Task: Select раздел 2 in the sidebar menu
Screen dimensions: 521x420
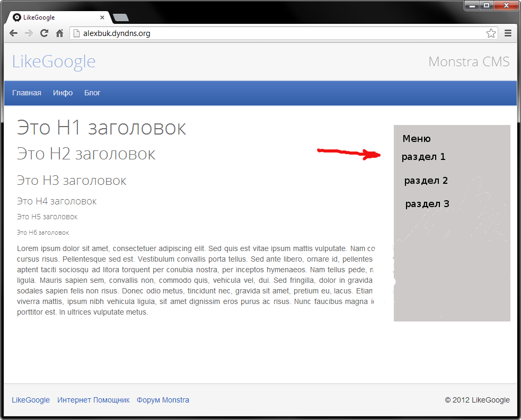Action: click(426, 181)
